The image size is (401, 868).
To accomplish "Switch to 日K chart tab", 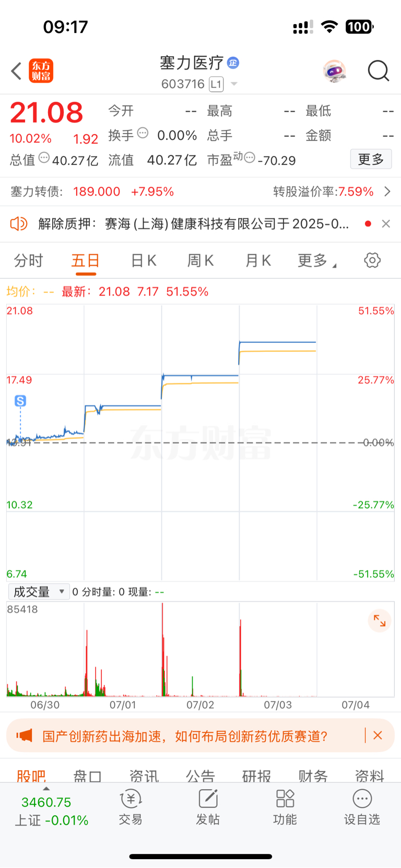I will [144, 260].
